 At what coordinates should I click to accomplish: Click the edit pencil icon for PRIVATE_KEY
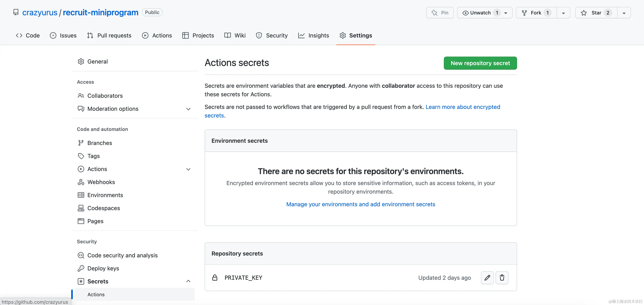coord(487,278)
